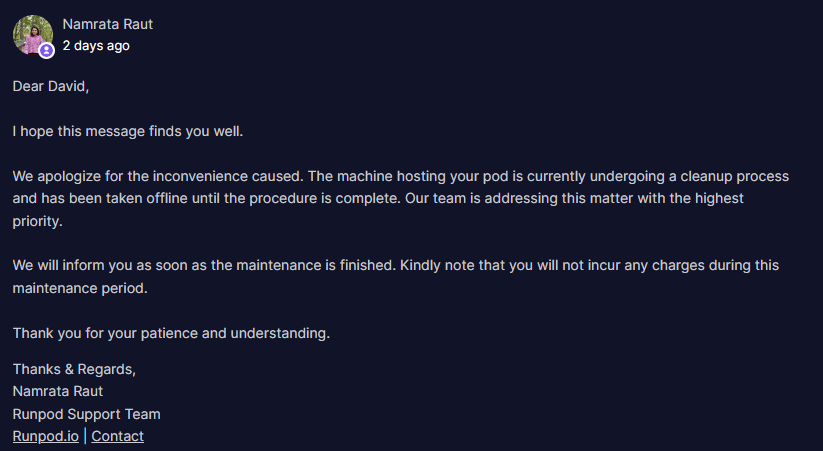Click the line starting "and has been taken offline"
The image size is (823, 451).
coord(378,198)
